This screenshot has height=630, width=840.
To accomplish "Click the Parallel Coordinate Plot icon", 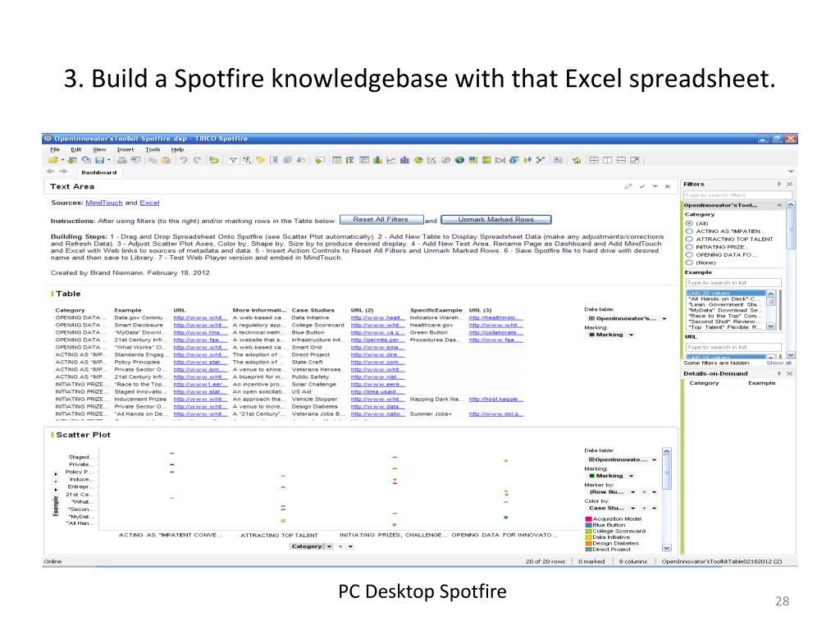I will point(500,160).
